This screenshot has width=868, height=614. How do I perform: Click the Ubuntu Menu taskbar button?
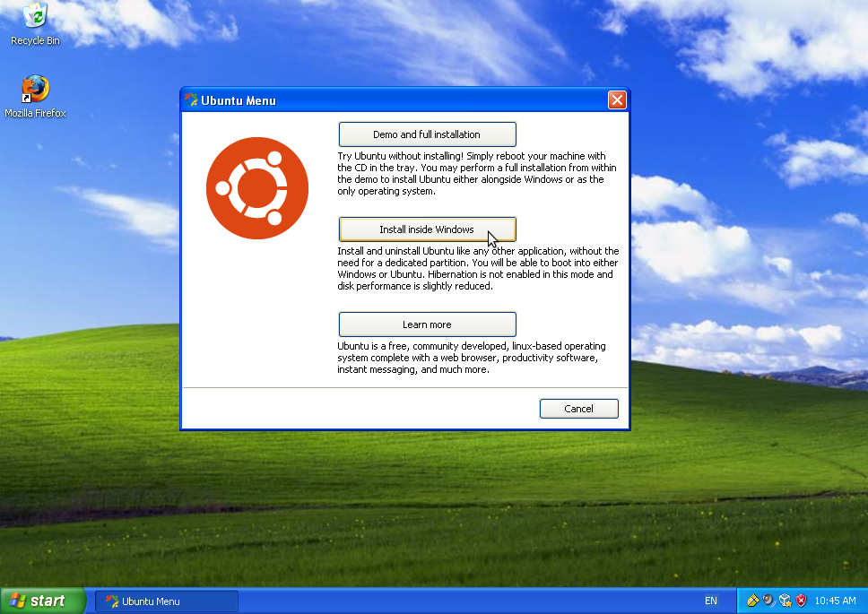(x=167, y=601)
